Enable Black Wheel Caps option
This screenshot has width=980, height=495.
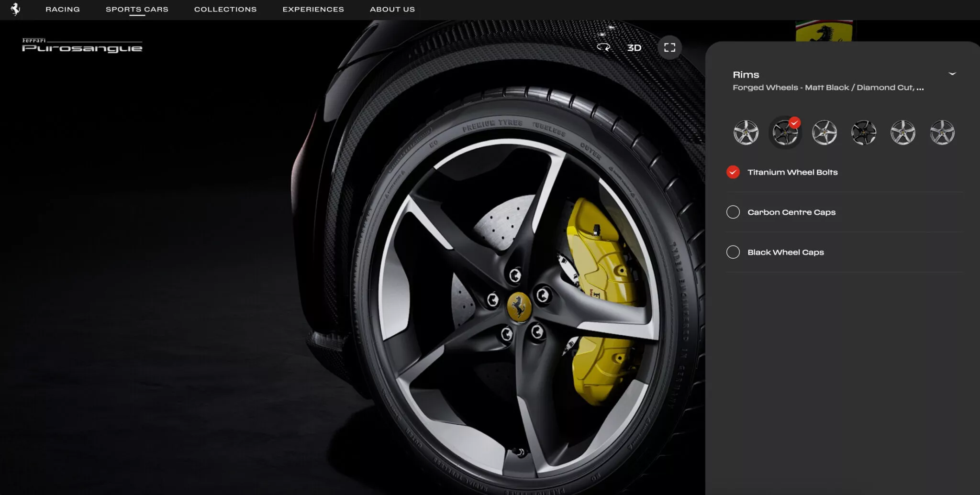coord(733,252)
